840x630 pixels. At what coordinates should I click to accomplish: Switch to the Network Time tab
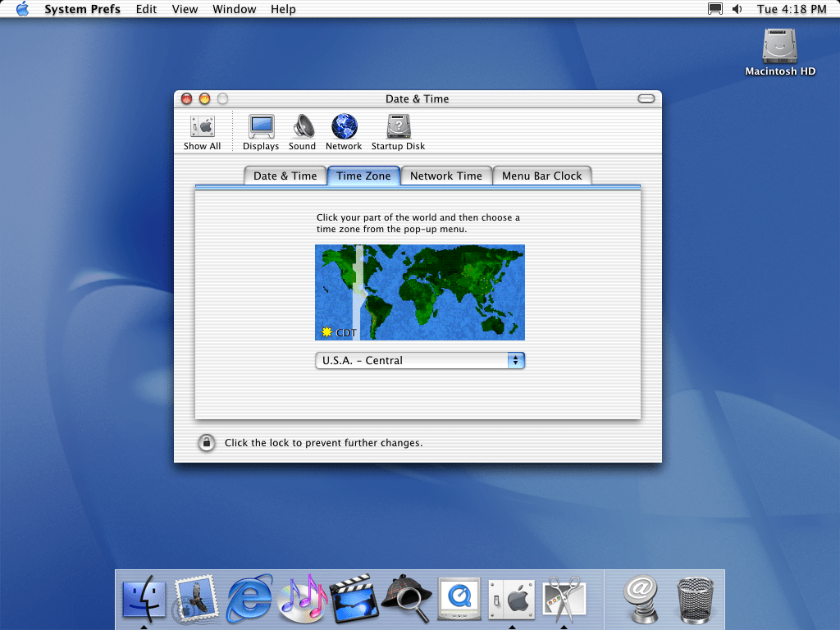coord(446,176)
